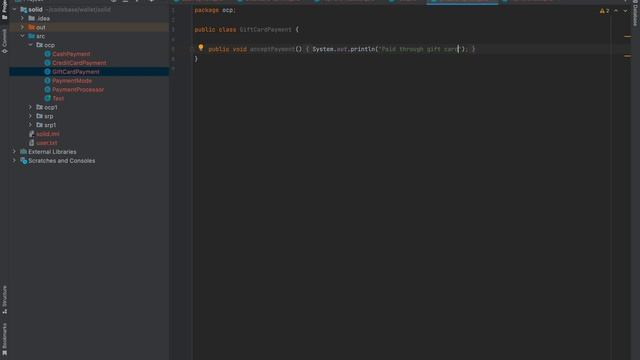640x360 pixels.
Task: Open the Bookmarks tool window
Action: tap(4, 340)
